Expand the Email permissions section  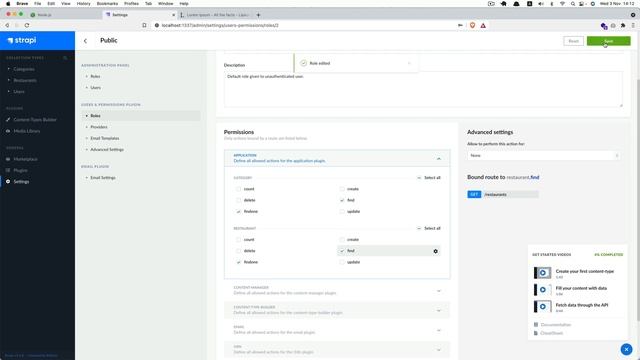coord(439,330)
